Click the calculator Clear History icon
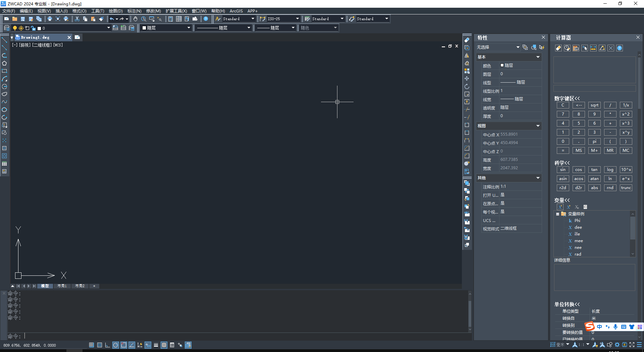 pos(567,48)
